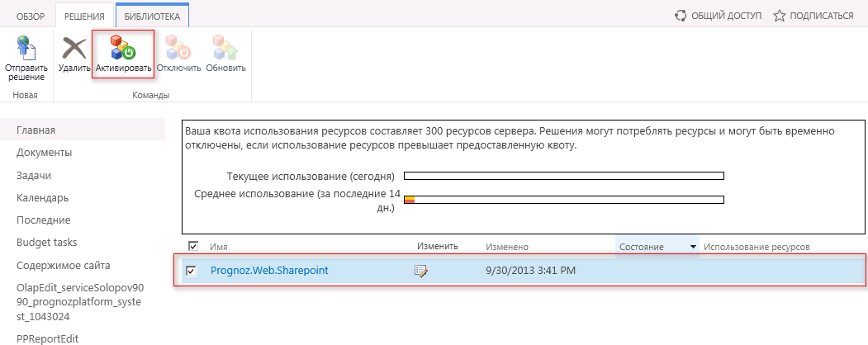This screenshot has height=345, width=868.
Task: Click the Deactivate (Отключить) ribbon icon
Action: (x=178, y=47)
